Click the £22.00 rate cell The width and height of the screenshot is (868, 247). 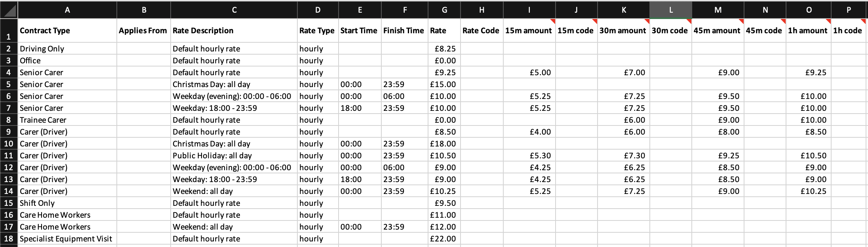pos(444,239)
